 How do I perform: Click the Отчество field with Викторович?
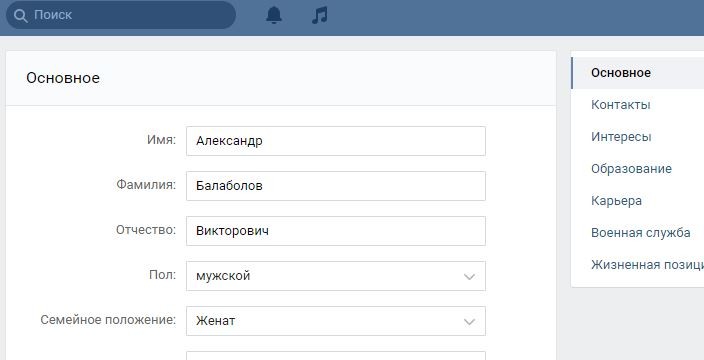pyautogui.click(x=336, y=231)
